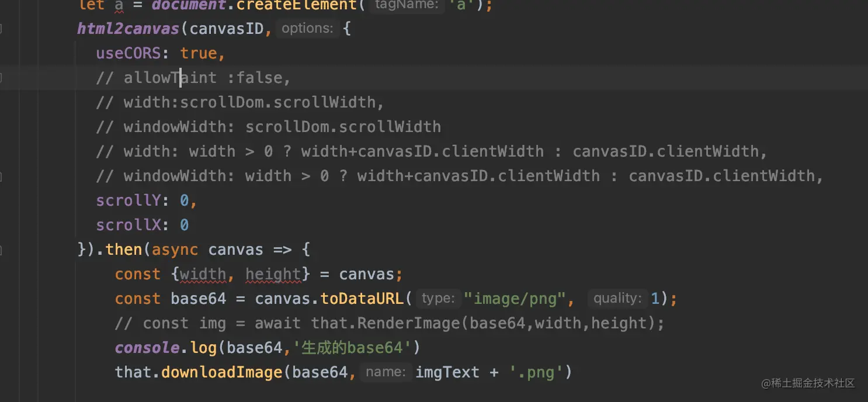The width and height of the screenshot is (868, 402).
Task: Click the 'true' value after useCORS
Action: pos(199,53)
